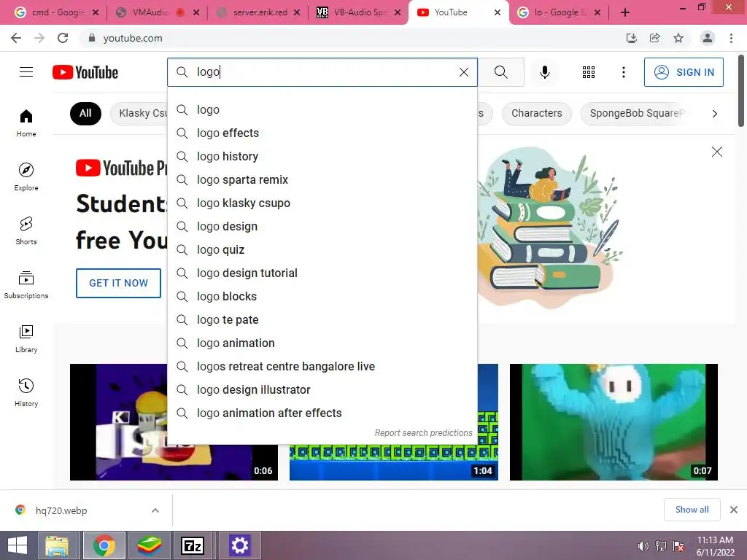
Task: Open a new Chrome tab
Action: (x=625, y=12)
